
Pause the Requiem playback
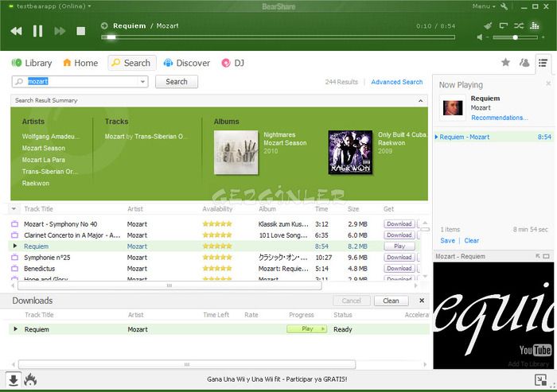coord(37,31)
